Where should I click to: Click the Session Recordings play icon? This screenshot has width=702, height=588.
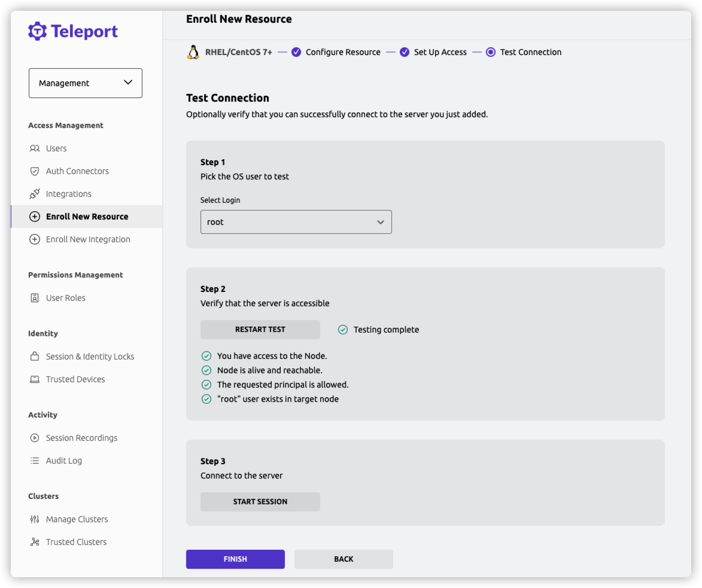35,438
